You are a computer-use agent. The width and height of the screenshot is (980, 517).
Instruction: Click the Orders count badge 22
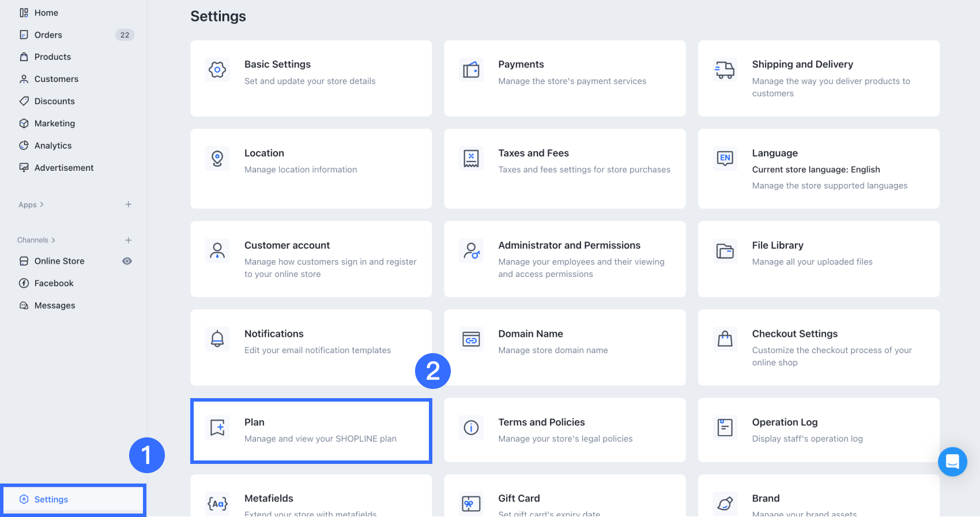[x=125, y=35]
